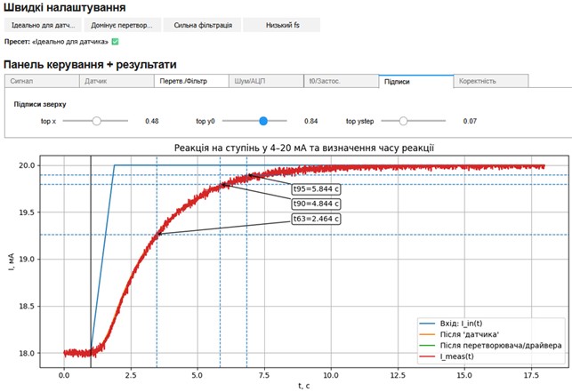This screenshot has height=392, width=572.
Task: Click the 'top x' slider handle
Action: point(97,121)
